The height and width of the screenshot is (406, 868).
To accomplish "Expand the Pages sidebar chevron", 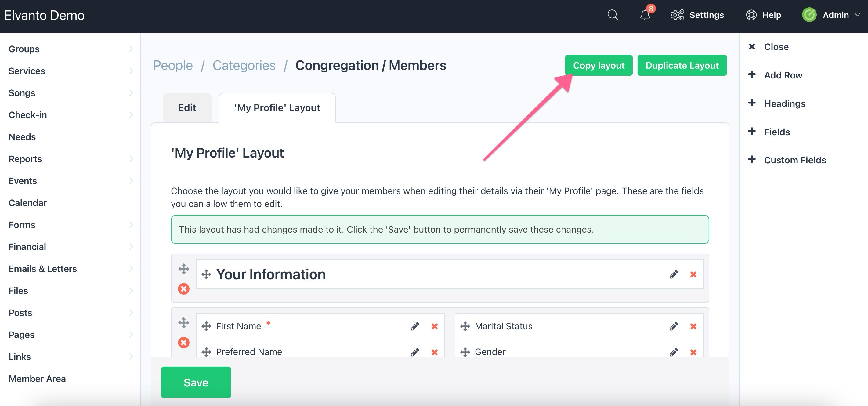I will click(131, 335).
